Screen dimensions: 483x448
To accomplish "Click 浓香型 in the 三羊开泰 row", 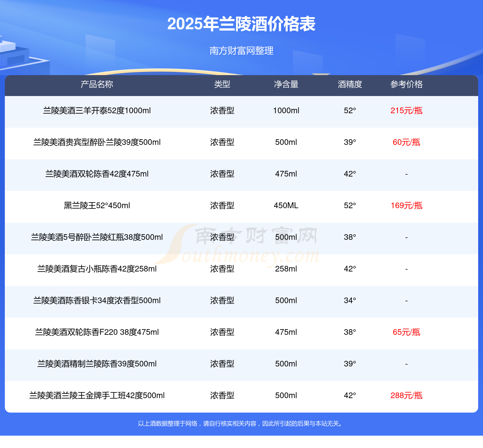I will [x=222, y=111].
